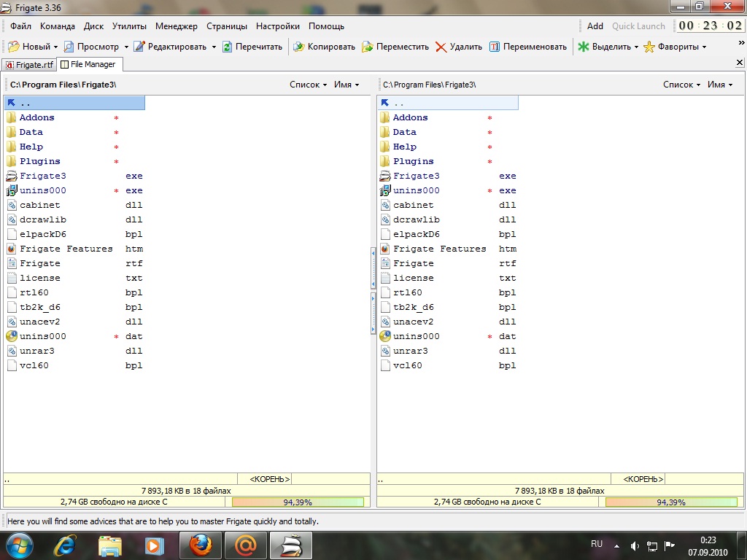This screenshot has height=560, width=747.
Task: Open Firefox from the Windows taskbar
Action: (199, 545)
